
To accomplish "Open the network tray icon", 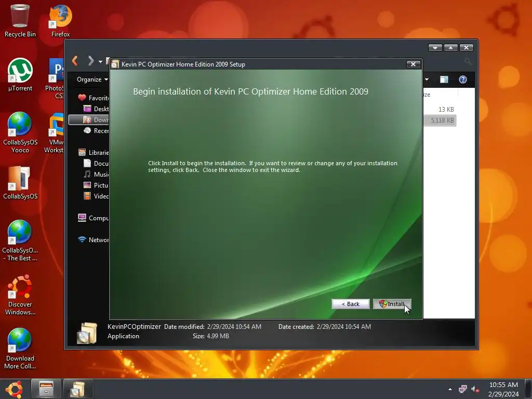I will click(x=462, y=389).
